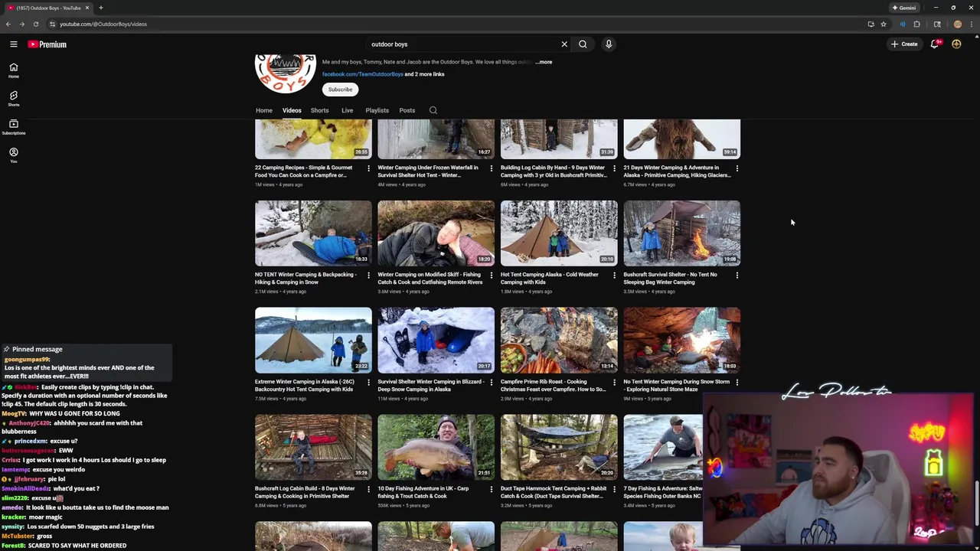Viewport: 980px width, 551px height.
Task: Open options for NO TENT Winter Camping video
Action: tap(368, 275)
